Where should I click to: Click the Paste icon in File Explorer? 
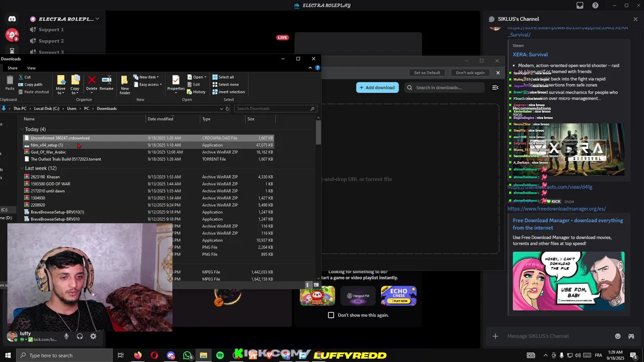point(10,83)
